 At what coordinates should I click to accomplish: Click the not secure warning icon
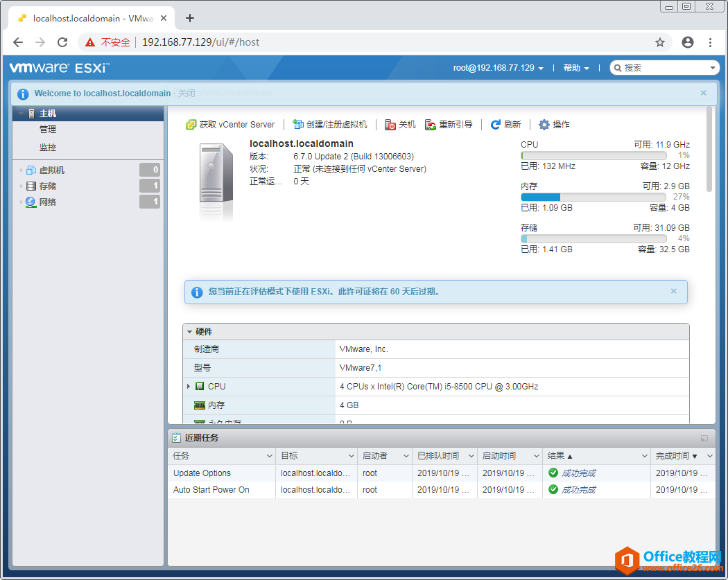pos(89,42)
